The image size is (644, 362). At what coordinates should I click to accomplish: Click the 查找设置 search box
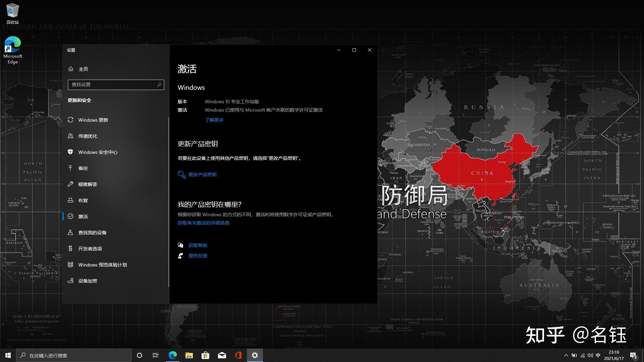point(112,84)
